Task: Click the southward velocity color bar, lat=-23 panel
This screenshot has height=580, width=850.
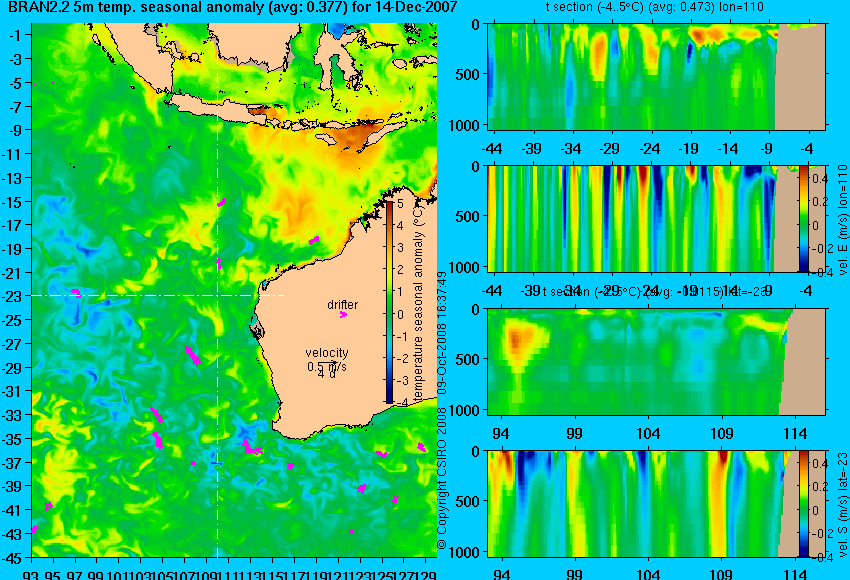Action: coord(803,504)
